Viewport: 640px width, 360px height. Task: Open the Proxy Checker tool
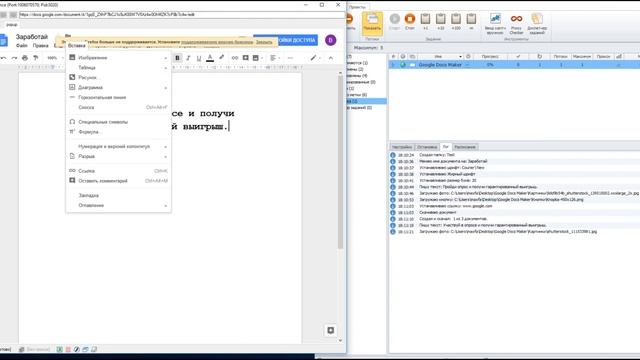(516, 24)
